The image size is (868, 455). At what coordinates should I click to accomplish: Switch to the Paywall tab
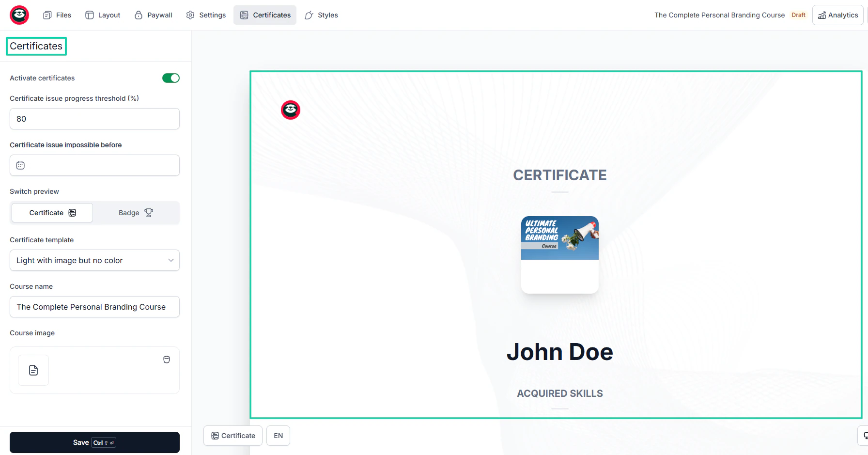pos(153,15)
